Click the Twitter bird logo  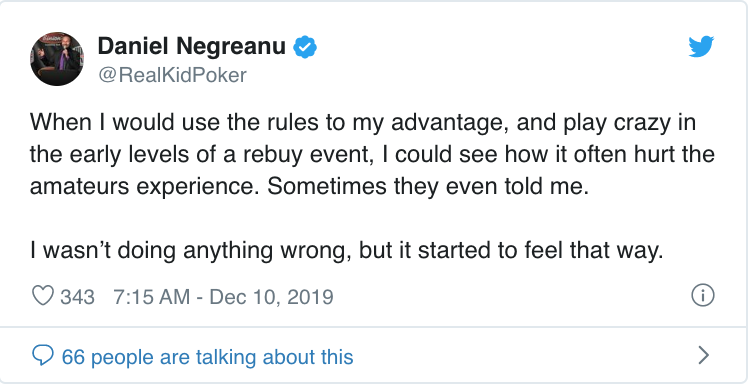[x=701, y=46]
